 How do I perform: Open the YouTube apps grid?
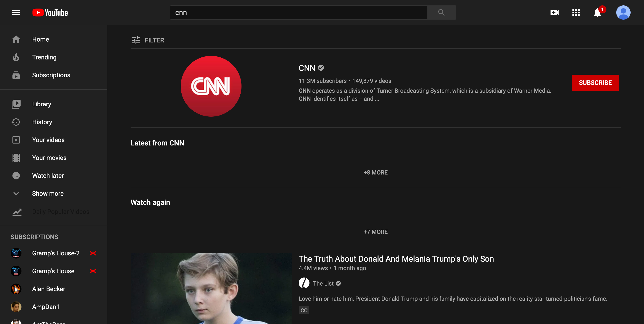[x=576, y=13]
